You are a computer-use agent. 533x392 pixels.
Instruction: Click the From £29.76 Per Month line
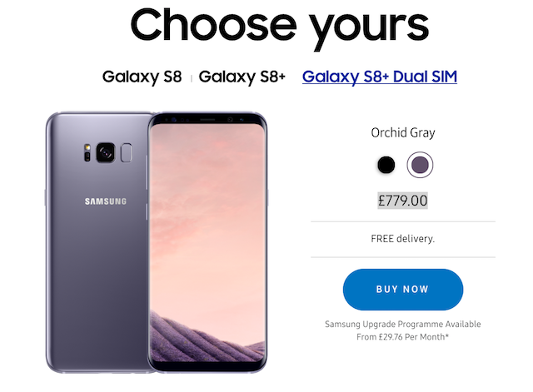coord(403,337)
